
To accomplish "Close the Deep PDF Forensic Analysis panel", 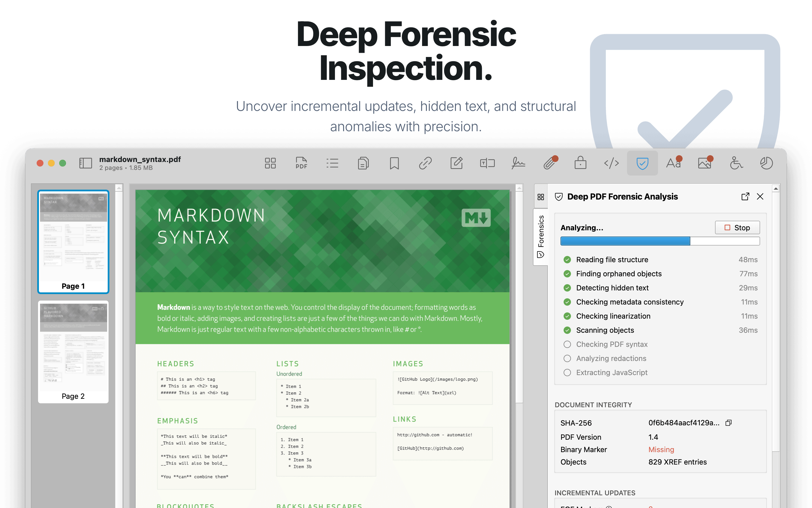I will 760,196.
